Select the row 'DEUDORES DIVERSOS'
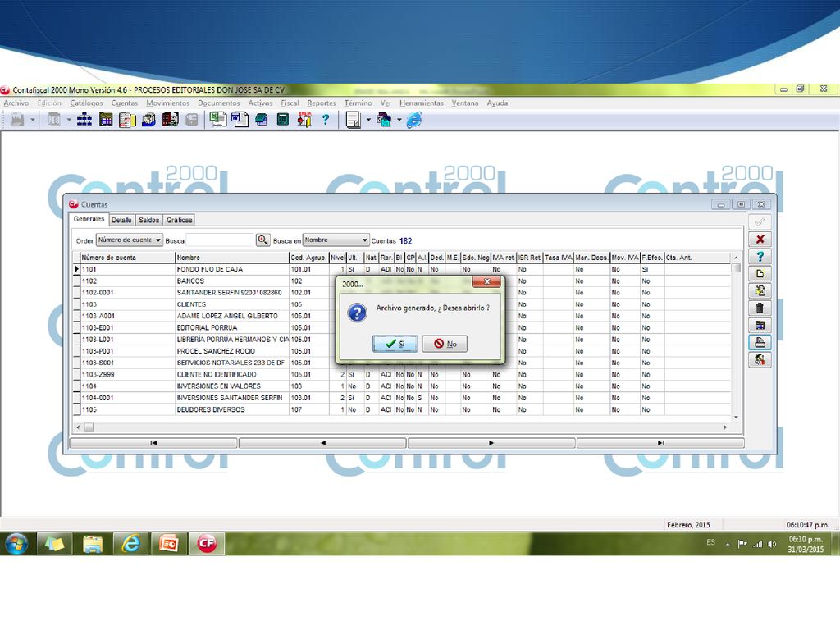This screenshot has height=630, width=840. click(x=402, y=410)
